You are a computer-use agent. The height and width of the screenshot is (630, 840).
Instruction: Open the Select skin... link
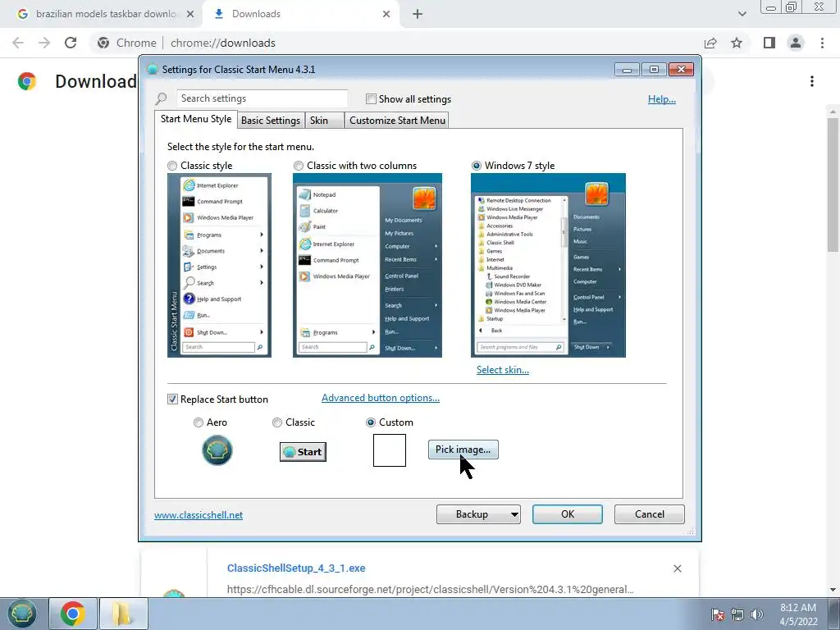click(x=503, y=370)
